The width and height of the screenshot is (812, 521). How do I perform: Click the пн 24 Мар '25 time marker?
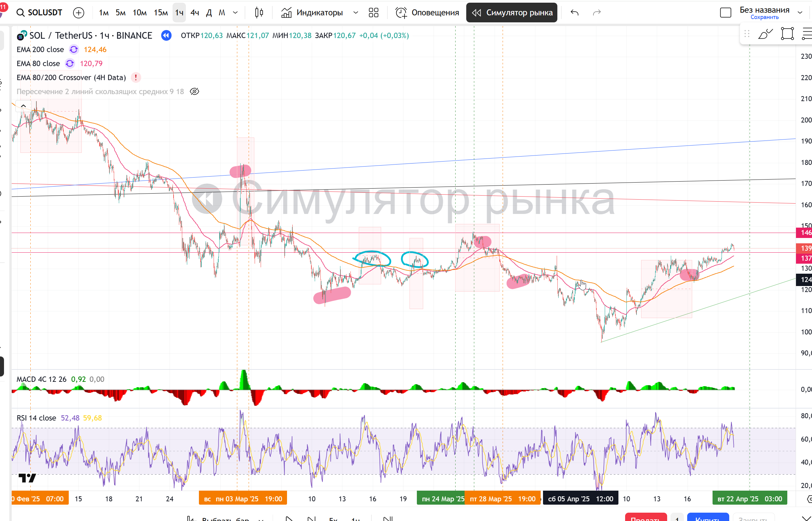442,499
